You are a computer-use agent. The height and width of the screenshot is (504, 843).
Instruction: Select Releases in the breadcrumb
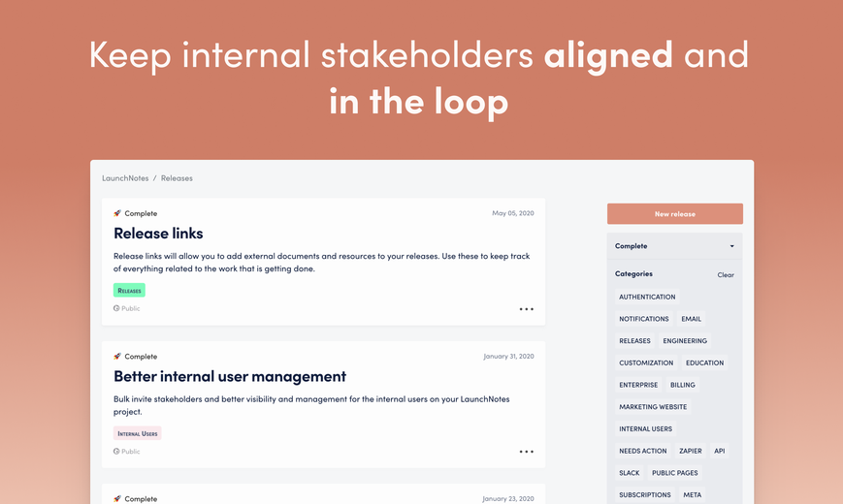177,178
